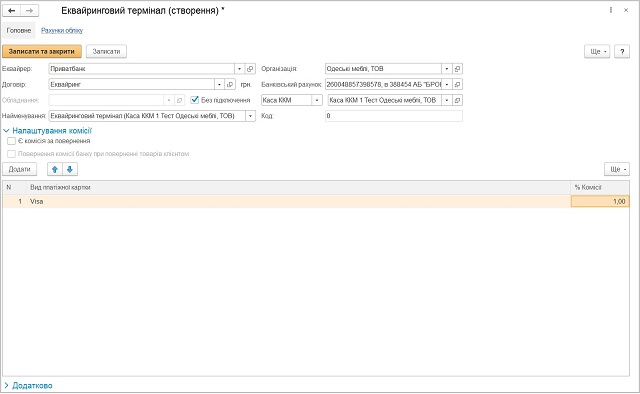
Task: Expand the Додатково section
Action: tap(28, 385)
